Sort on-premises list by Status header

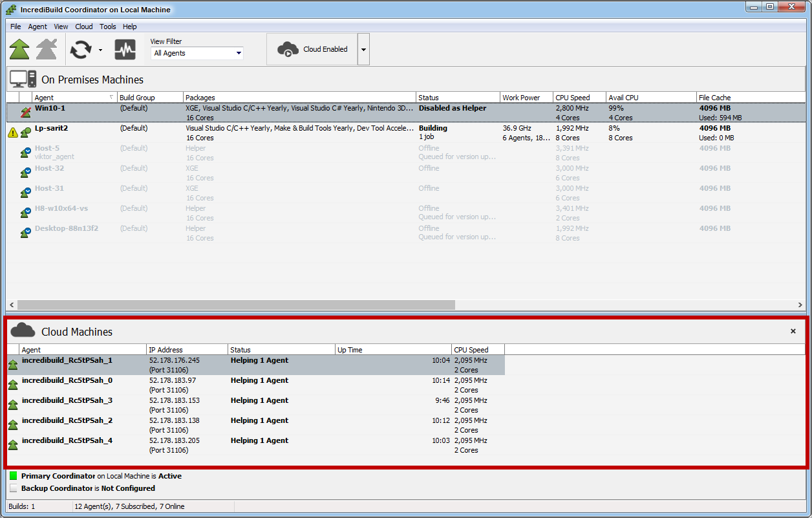pos(458,97)
